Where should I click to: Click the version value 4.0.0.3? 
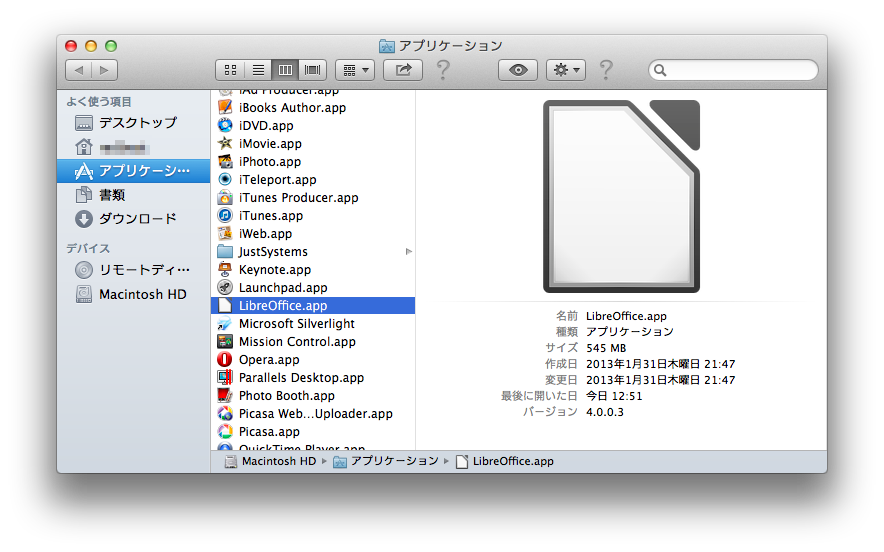click(x=604, y=412)
